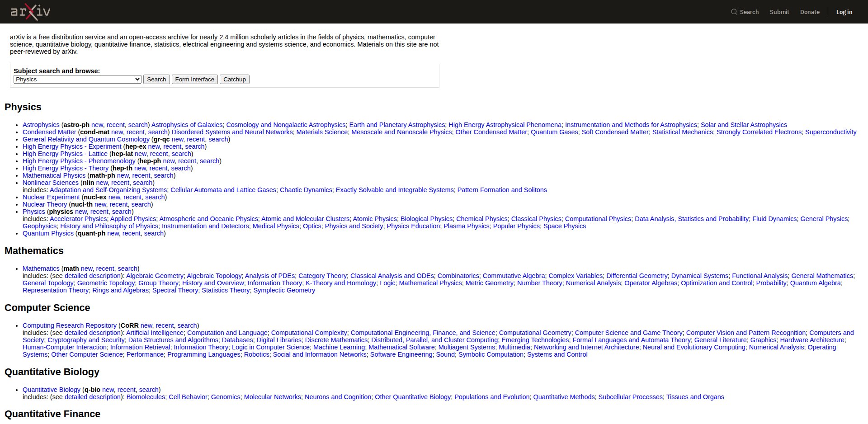This screenshot has height=424, width=868.
Task: Open Pattern Formation and Solitons
Action: [502, 190]
